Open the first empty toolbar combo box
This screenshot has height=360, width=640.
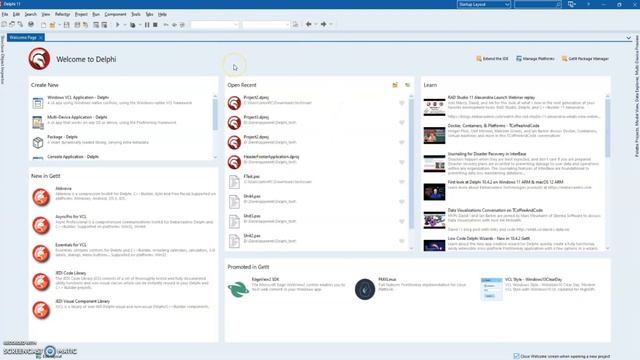pyautogui.click(x=215, y=24)
